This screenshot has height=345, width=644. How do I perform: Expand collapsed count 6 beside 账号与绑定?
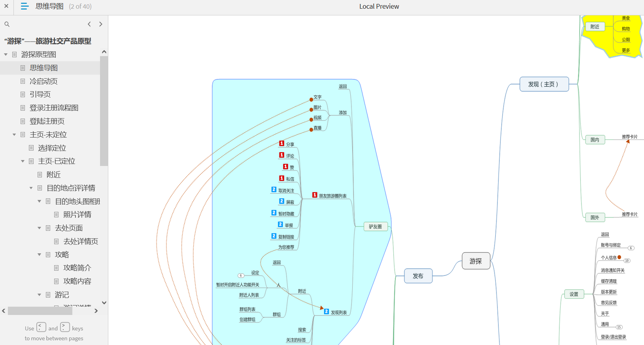(631, 248)
